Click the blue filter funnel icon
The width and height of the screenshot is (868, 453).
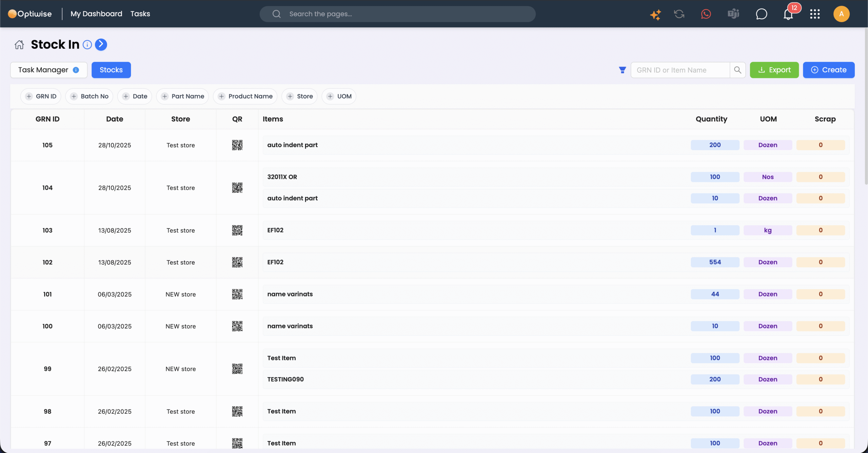tap(622, 70)
